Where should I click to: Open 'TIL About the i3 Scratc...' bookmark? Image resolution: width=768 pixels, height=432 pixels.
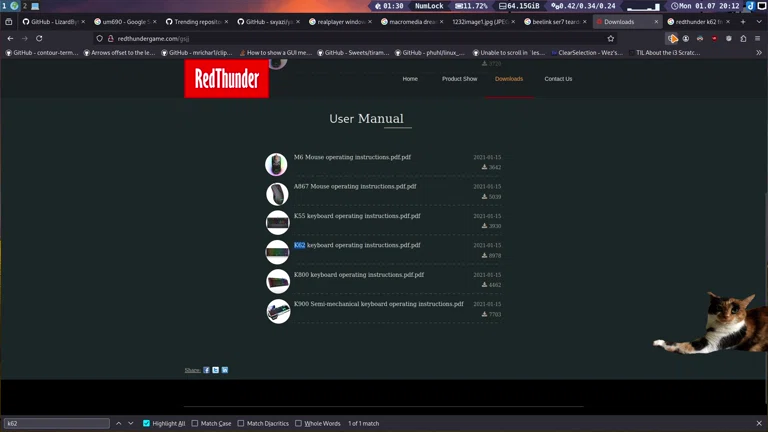click(x=665, y=52)
